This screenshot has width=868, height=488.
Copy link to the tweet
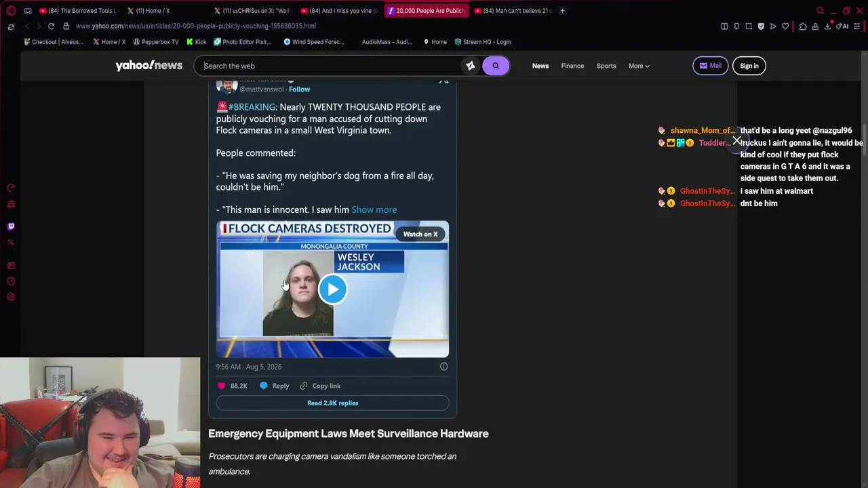point(320,386)
